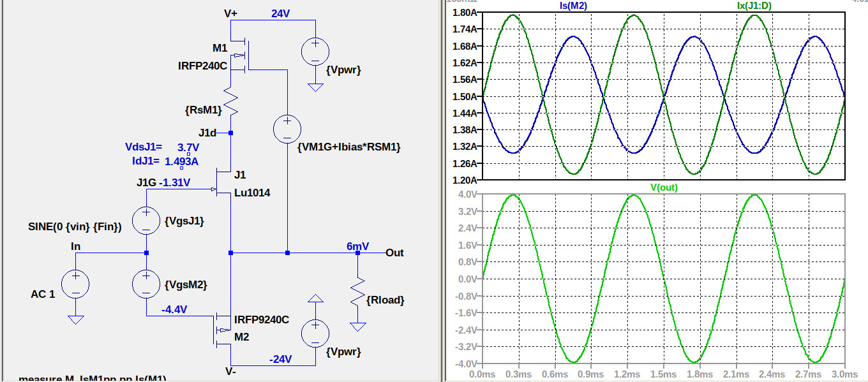This screenshot has height=382, width=868.
Task: Select the {VgsJ1} voltage source symbol
Action: tap(146, 221)
